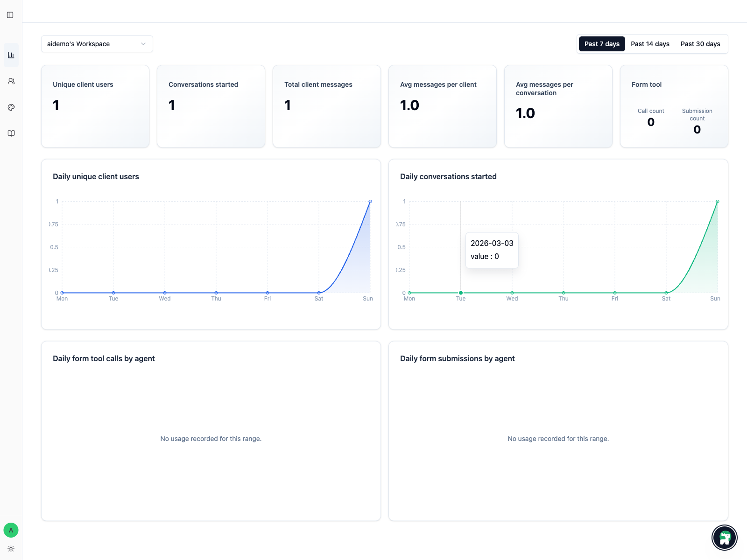Switch to the "Past 30 days" tab

[700, 44]
